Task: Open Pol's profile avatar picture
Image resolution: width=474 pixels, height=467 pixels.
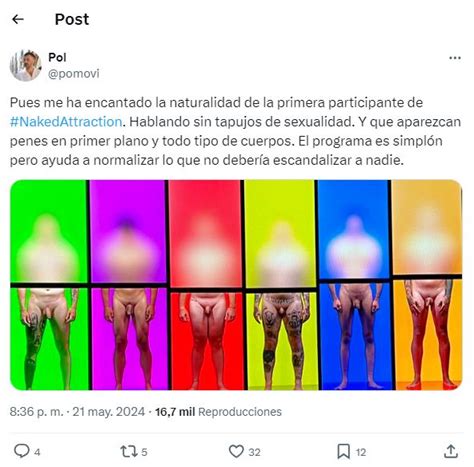Action: [25, 65]
